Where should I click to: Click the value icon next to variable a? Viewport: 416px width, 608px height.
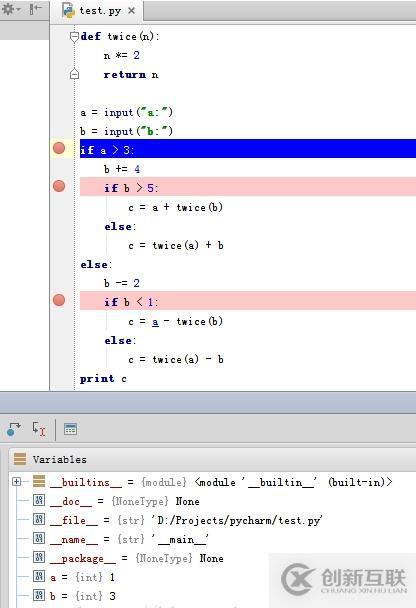click(x=39, y=576)
